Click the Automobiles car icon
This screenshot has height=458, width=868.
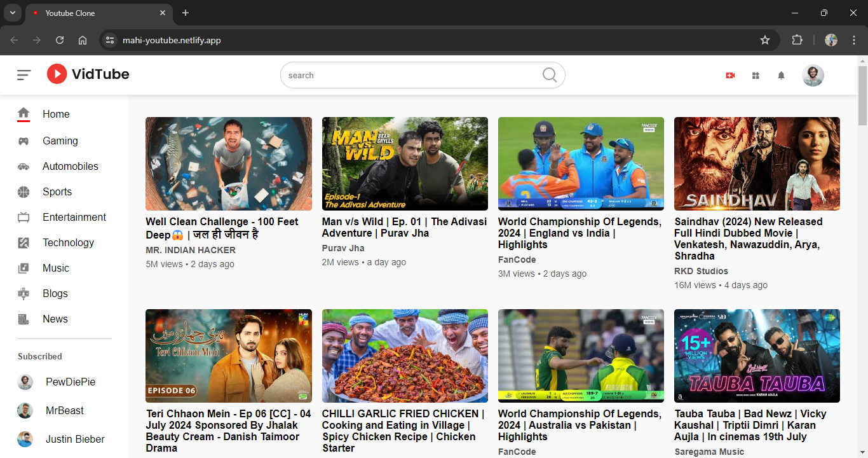coord(24,167)
